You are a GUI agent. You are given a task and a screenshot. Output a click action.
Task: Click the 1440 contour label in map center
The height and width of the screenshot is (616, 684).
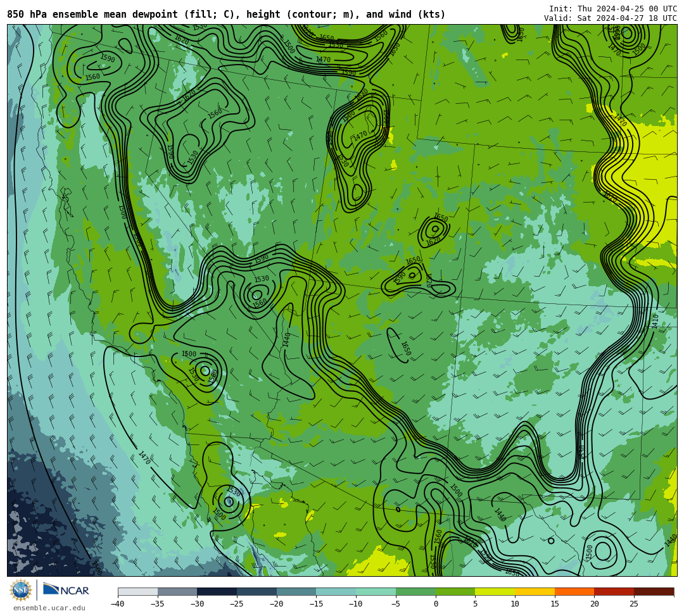[287, 339]
